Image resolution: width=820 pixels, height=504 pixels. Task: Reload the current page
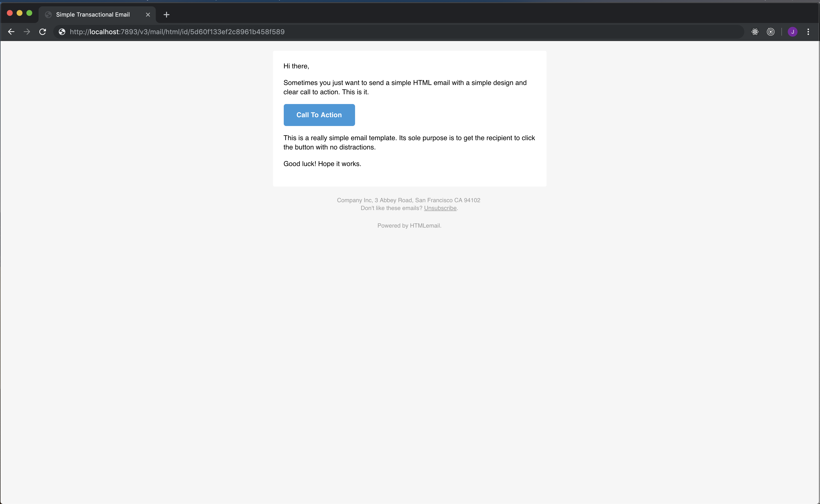(x=43, y=32)
